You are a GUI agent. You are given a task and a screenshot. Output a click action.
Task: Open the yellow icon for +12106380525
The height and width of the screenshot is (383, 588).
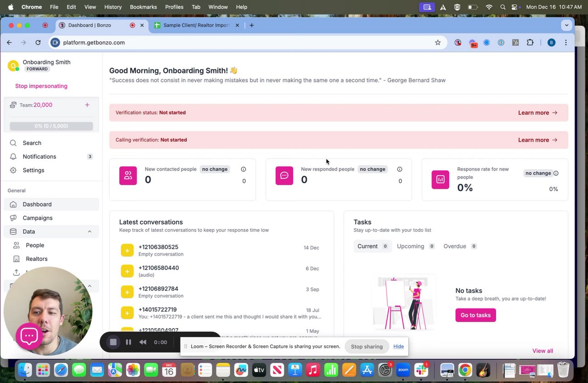[127, 250]
